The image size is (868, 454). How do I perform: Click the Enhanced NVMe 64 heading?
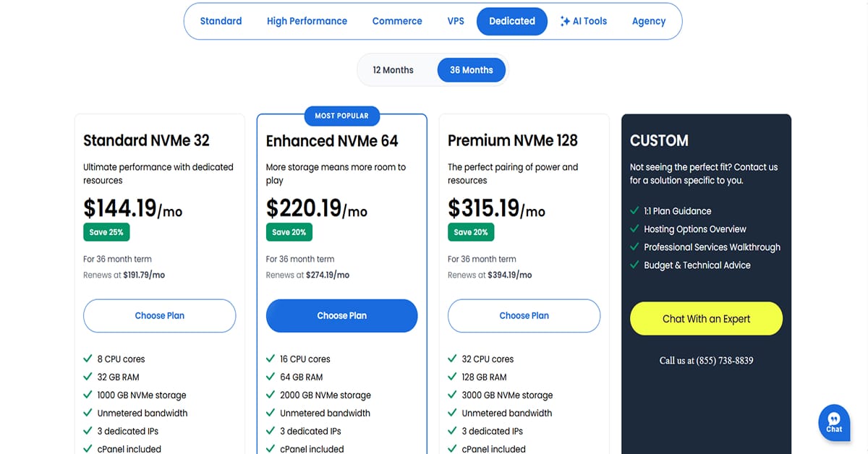click(x=332, y=141)
